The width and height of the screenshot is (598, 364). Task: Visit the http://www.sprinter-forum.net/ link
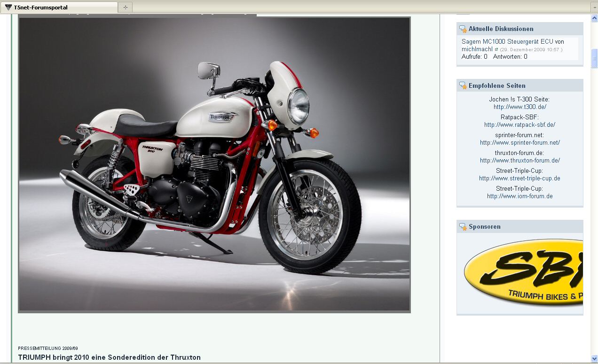pos(520,143)
